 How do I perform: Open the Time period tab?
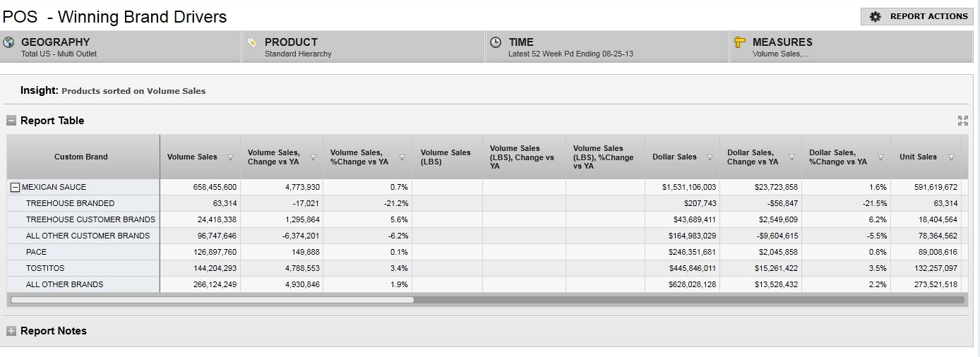(x=606, y=47)
